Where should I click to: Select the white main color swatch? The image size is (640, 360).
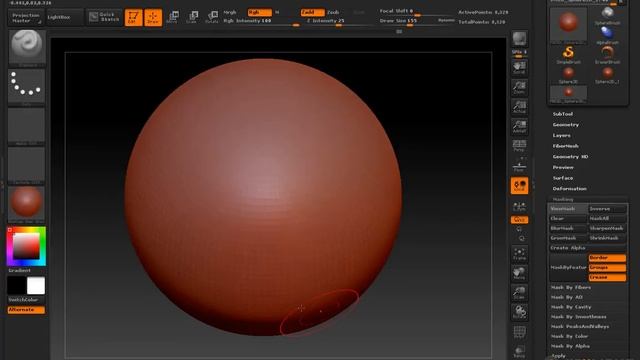(36, 286)
